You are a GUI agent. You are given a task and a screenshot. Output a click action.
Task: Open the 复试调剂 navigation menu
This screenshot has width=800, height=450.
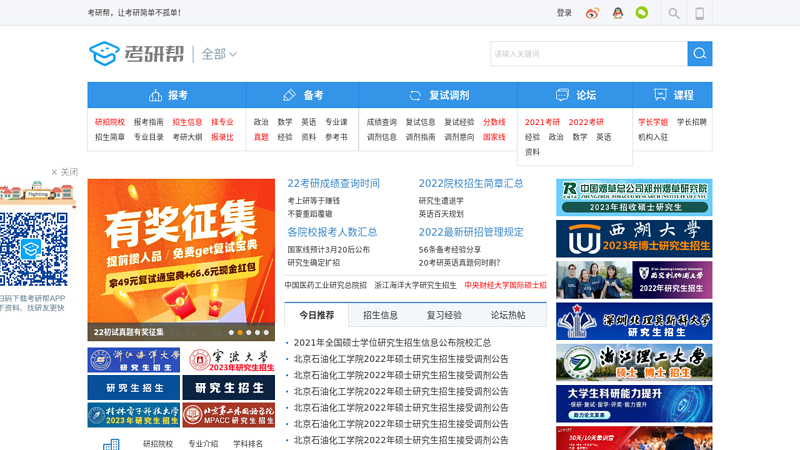[438, 95]
